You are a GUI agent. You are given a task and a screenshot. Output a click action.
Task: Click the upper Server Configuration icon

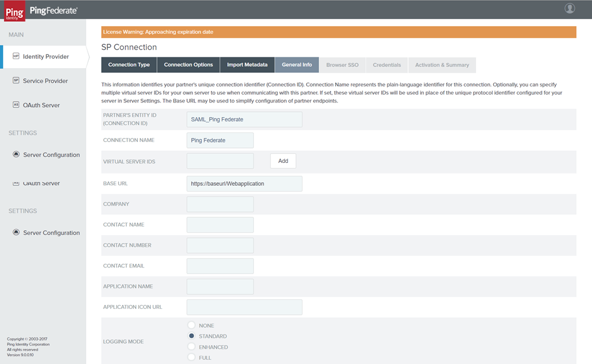pos(16,154)
